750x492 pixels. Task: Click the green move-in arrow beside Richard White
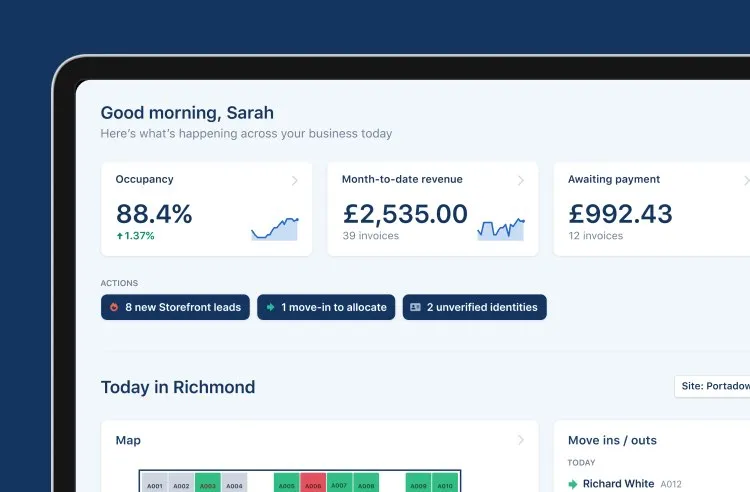click(573, 484)
